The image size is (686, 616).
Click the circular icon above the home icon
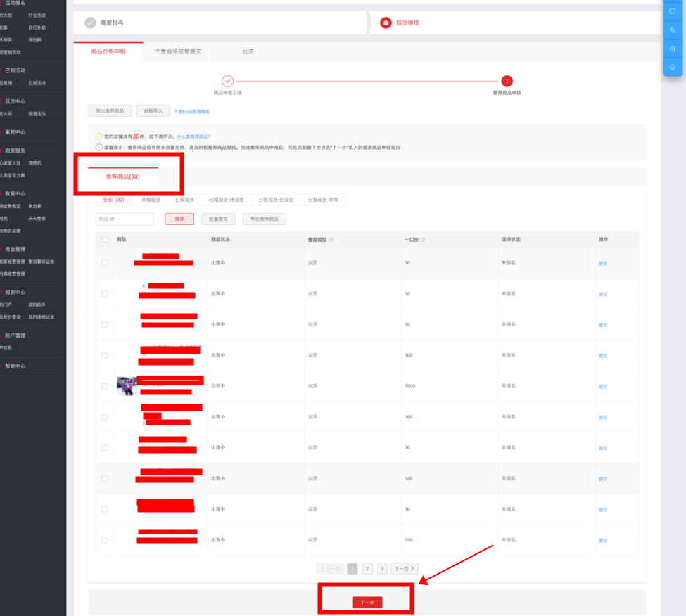673,49
